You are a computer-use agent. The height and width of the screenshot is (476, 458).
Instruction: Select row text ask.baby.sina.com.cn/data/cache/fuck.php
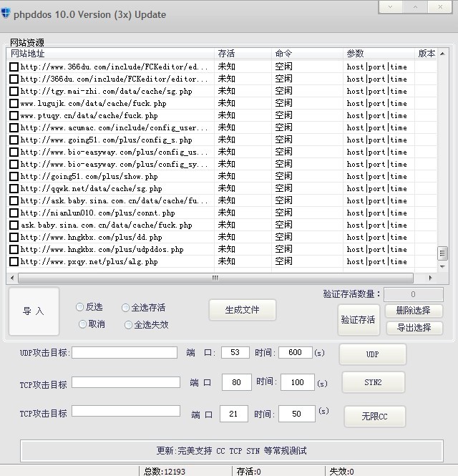pyautogui.click(x=106, y=225)
